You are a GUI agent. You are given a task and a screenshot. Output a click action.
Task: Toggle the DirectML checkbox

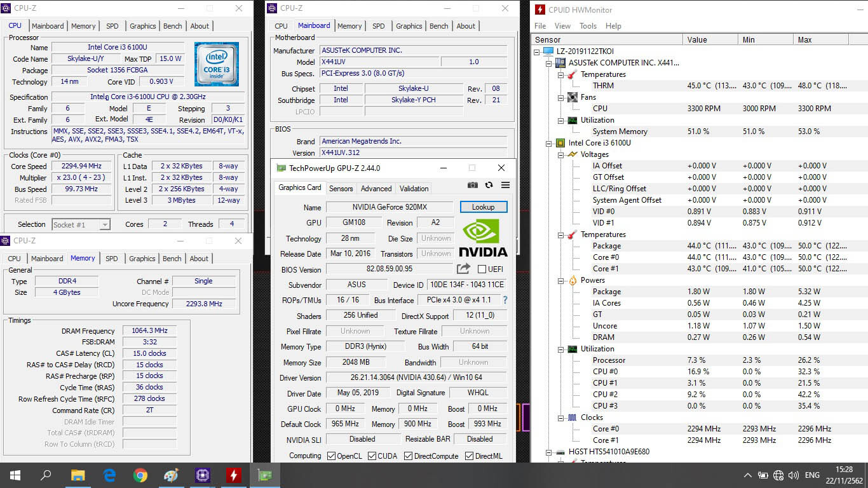[x=469, y=456]
